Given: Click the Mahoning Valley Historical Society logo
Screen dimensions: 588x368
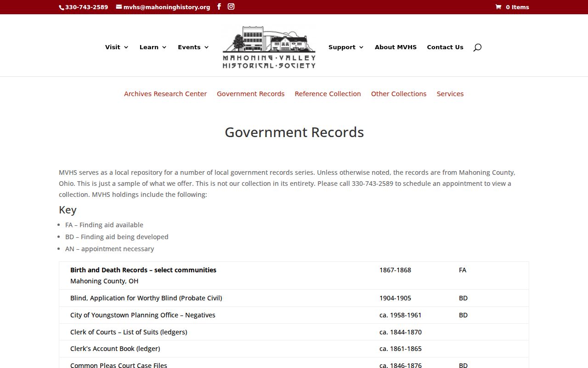Looking at the screenshot, I should (x=269, y=47).
